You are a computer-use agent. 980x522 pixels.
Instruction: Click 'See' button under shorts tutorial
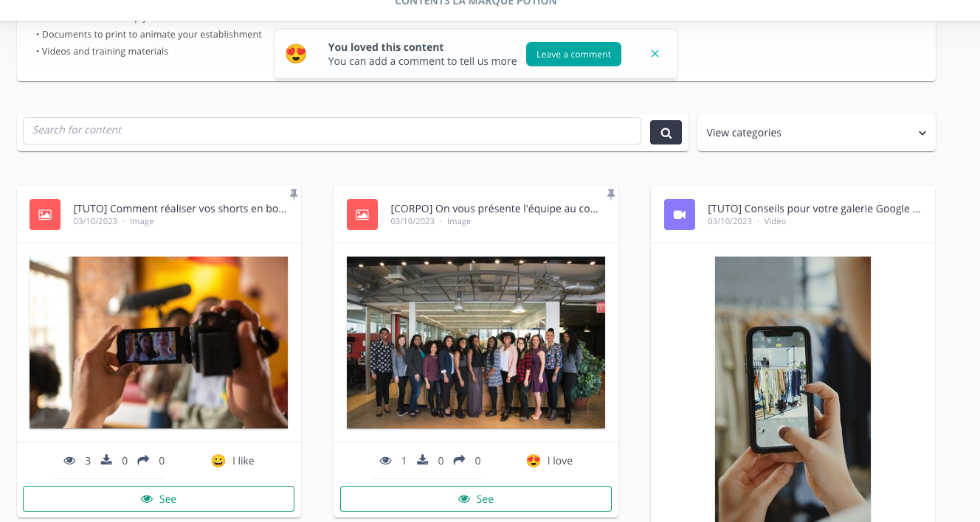point(159,499)
